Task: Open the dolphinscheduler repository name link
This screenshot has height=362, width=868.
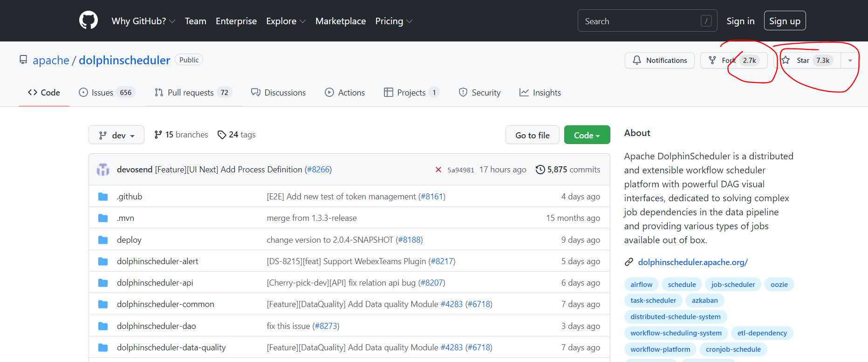Action: tap(124, 60)
